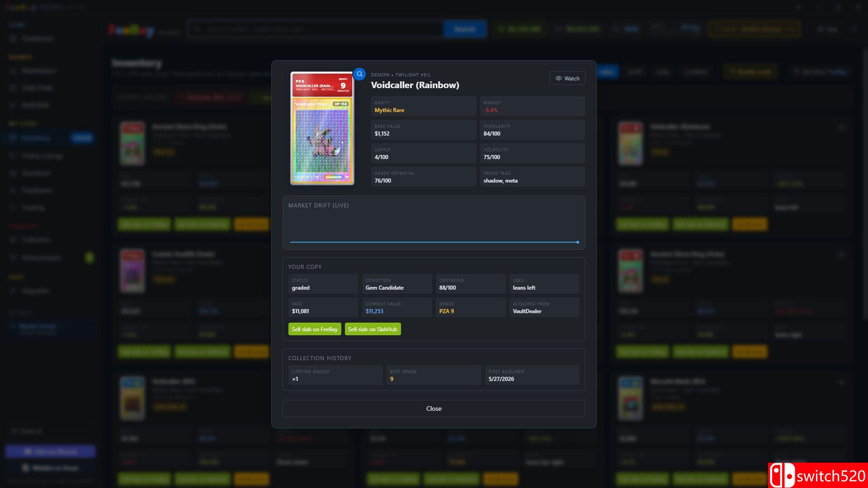Click the "88/100" centering score

coord(448,288)
